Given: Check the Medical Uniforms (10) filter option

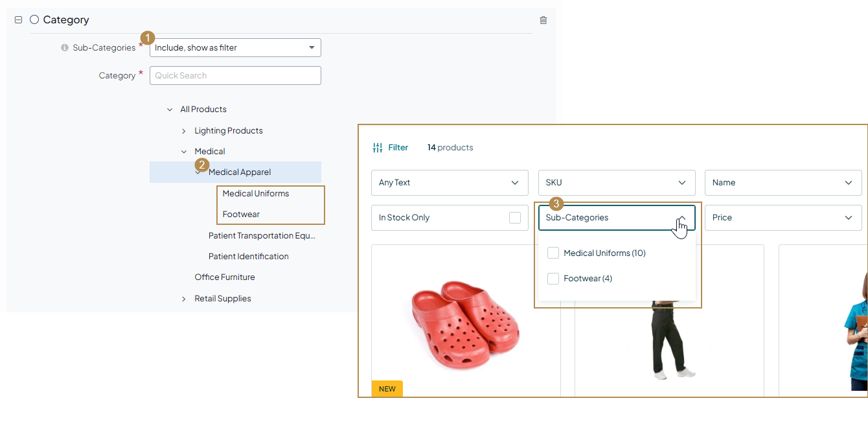Looking at the screenshot, I should pyautogui.click(x=553, y=253).
